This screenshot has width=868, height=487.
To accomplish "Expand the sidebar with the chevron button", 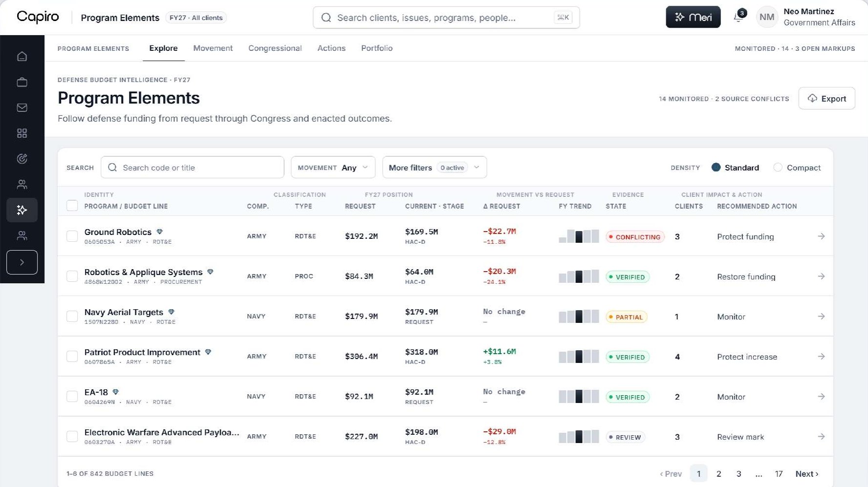I will point(22,262).
